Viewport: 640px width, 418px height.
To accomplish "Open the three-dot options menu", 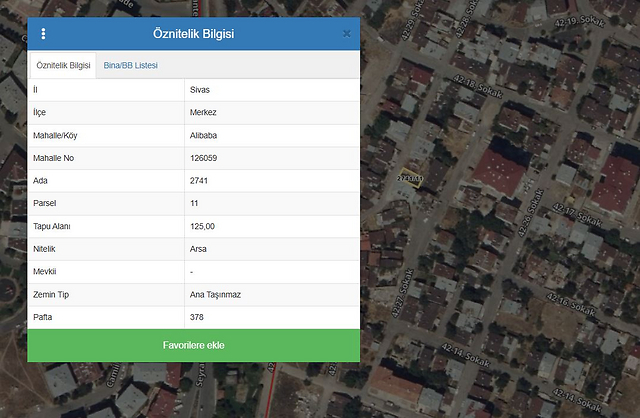I will tap(43, 34).
